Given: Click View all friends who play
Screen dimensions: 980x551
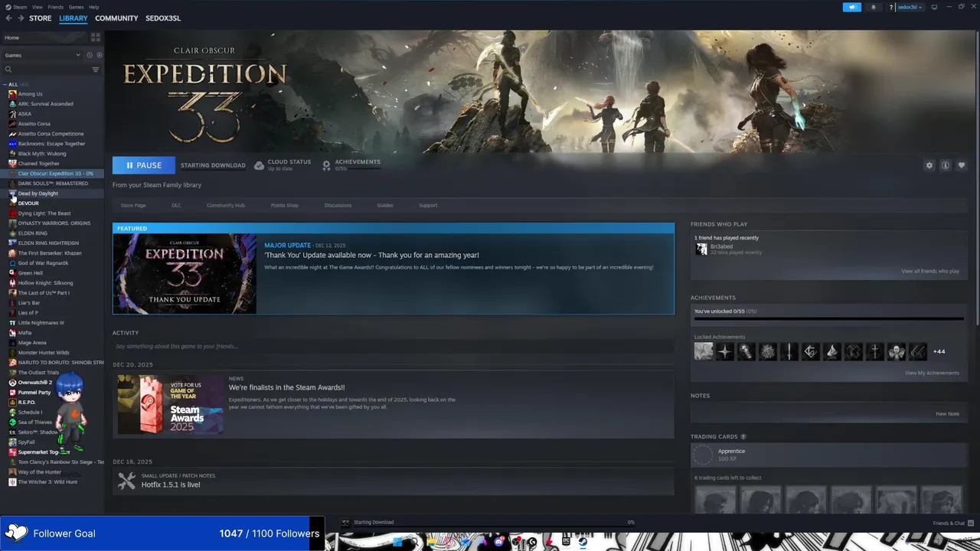Looking at the screenshot, I should click(930, 271).
